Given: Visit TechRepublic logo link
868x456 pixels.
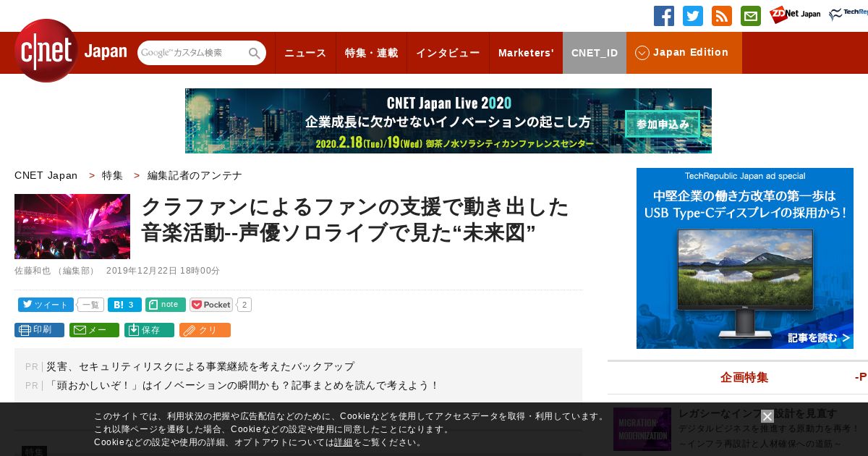Looking at the screenshot, I should click(848, 14).
